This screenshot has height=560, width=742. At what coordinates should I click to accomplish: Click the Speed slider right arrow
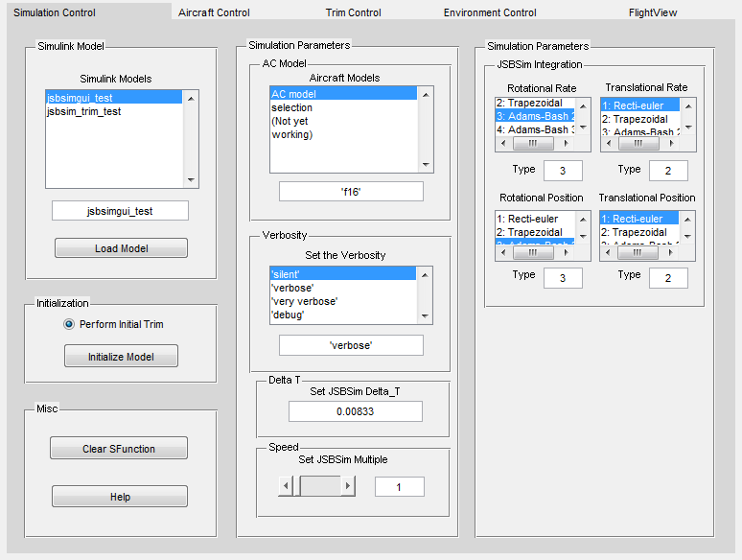[x=348, y=486]
